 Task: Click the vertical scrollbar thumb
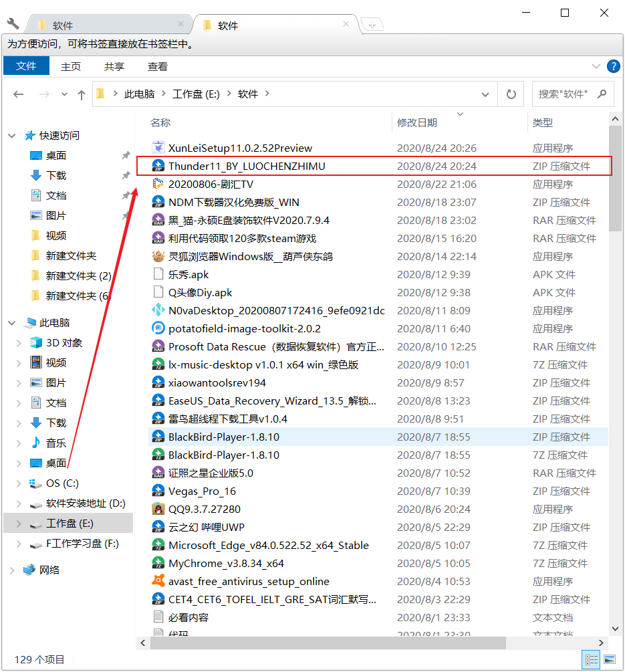point(615,179)
